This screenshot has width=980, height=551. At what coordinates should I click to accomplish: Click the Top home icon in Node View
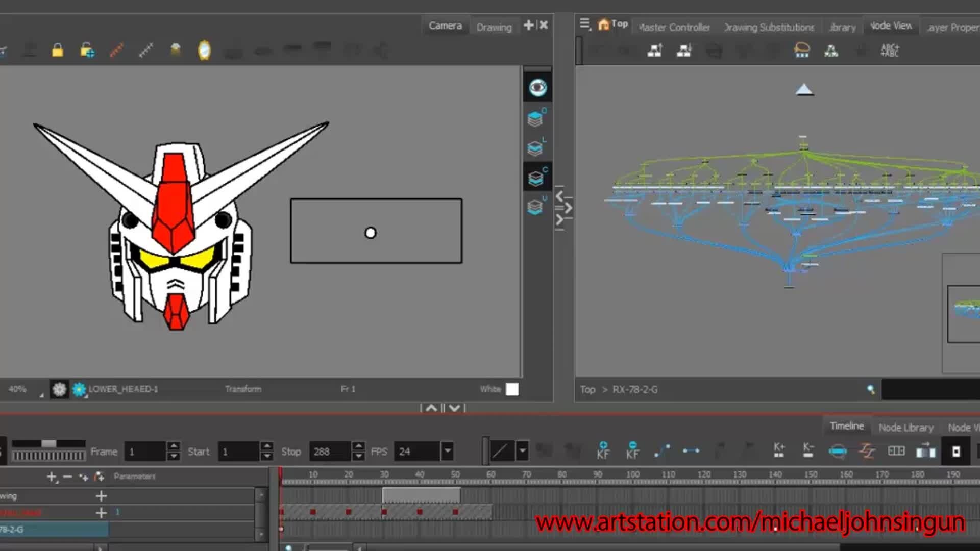click(604, 24)
